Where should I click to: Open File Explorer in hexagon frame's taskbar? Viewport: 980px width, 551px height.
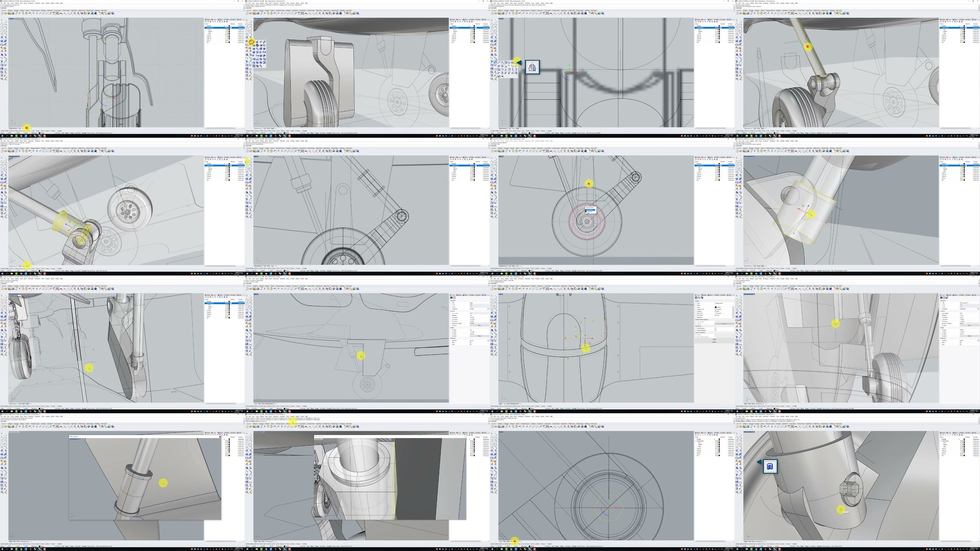pos(502,549)
